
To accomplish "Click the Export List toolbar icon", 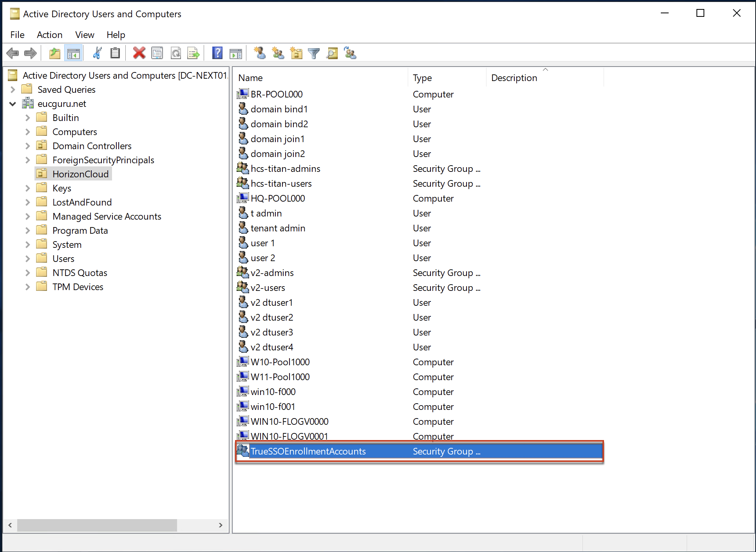I will click(x=194, y=53).
